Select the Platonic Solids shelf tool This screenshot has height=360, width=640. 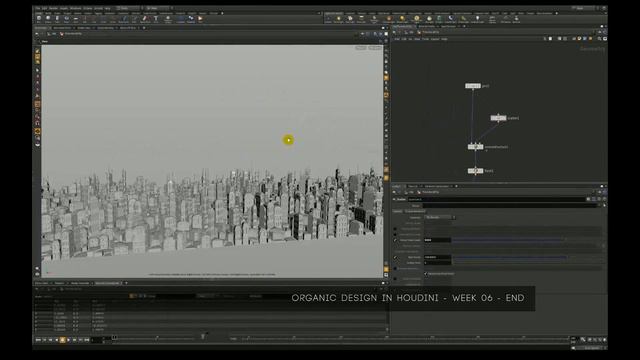tap(167, 19)
